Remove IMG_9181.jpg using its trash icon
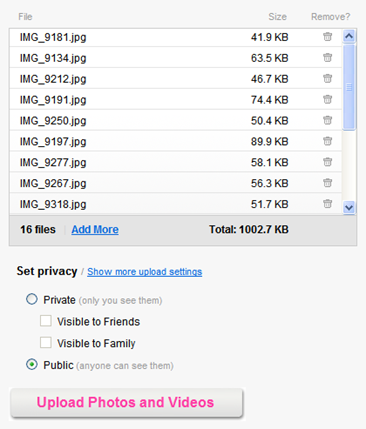This screenshot has height=429, width=366. pos(327,37)
